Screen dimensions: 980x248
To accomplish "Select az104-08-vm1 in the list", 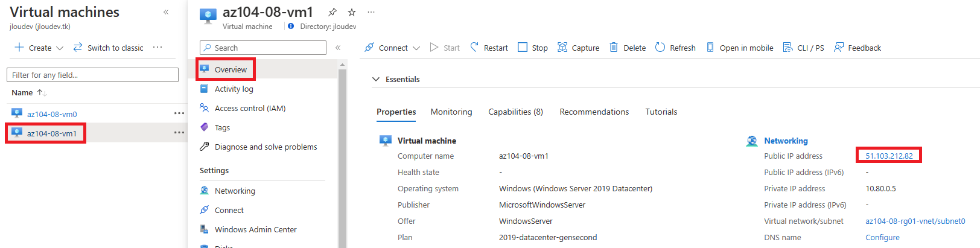I will tap(52, 133).
